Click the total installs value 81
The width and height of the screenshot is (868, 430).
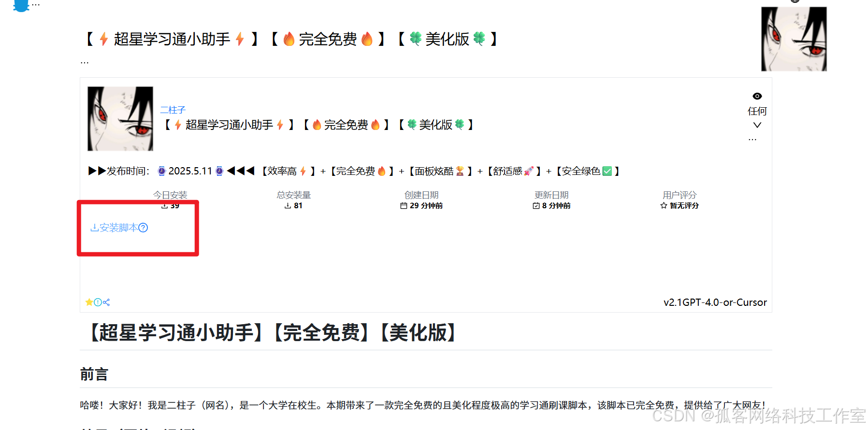pyautogui.click(x=298, y=206)
